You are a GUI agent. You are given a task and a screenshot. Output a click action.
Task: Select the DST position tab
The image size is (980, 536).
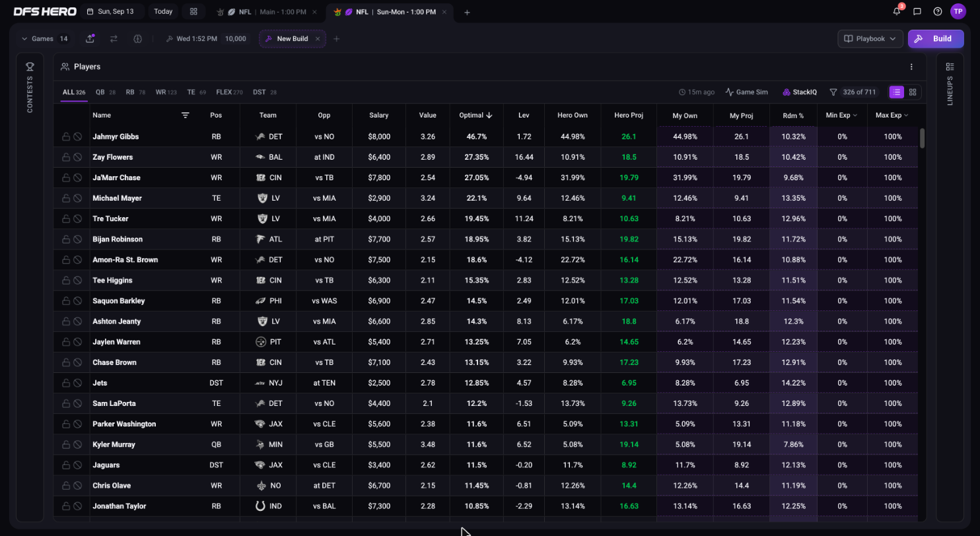pos(265,92)
